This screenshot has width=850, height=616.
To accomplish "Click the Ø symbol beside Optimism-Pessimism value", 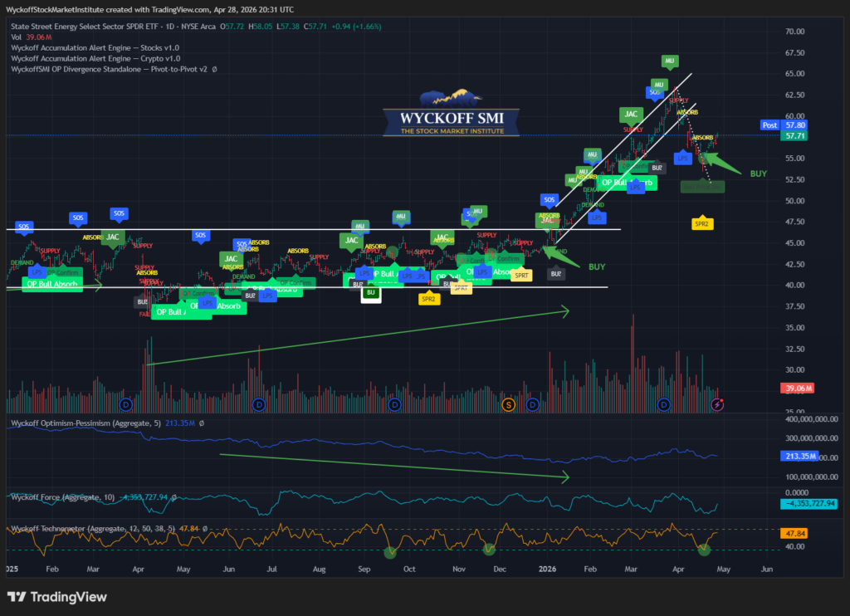I will tap(202, 423).
